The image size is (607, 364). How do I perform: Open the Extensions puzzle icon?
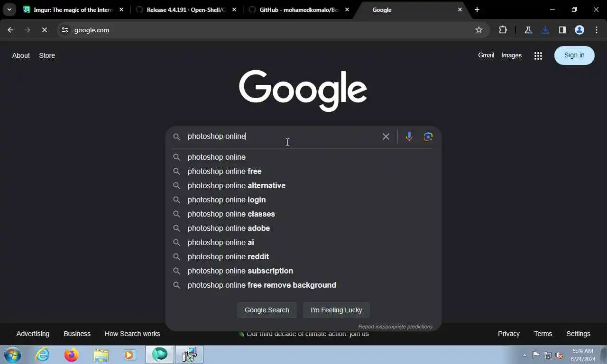coord(503,30)
